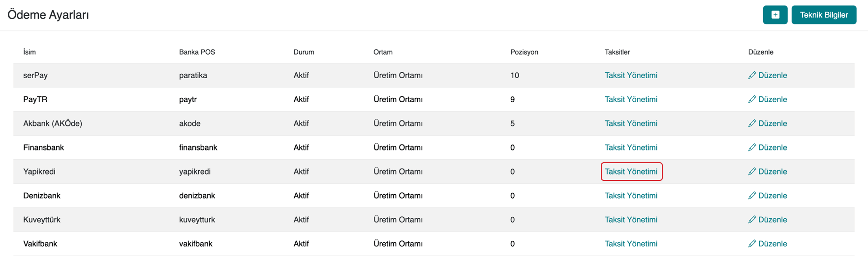Viewport: 868px width, 263px height.
Task: Click pencil edit icon for Finansbank
Action: pyautogui.click(x=752, y=147)
